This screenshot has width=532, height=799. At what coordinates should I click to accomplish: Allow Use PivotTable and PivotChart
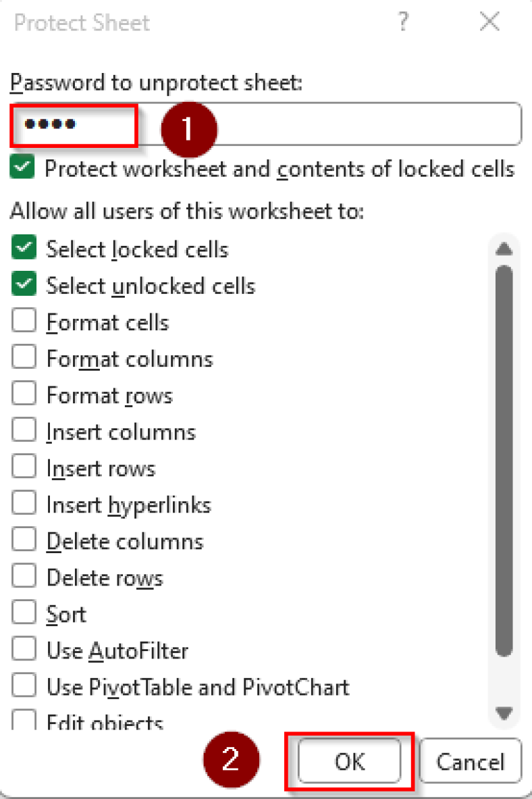[x=24, y=685]
